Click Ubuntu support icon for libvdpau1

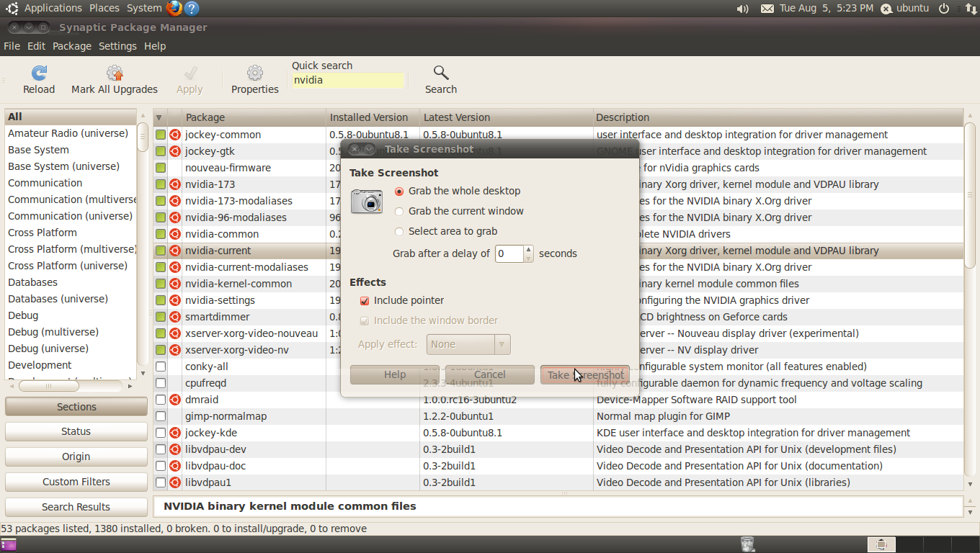pos(175,482)
